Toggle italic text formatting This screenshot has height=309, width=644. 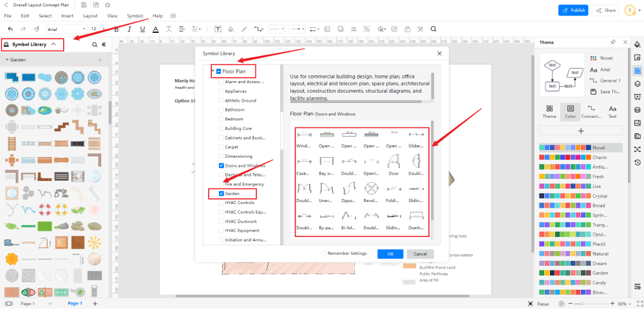(129, 29)
